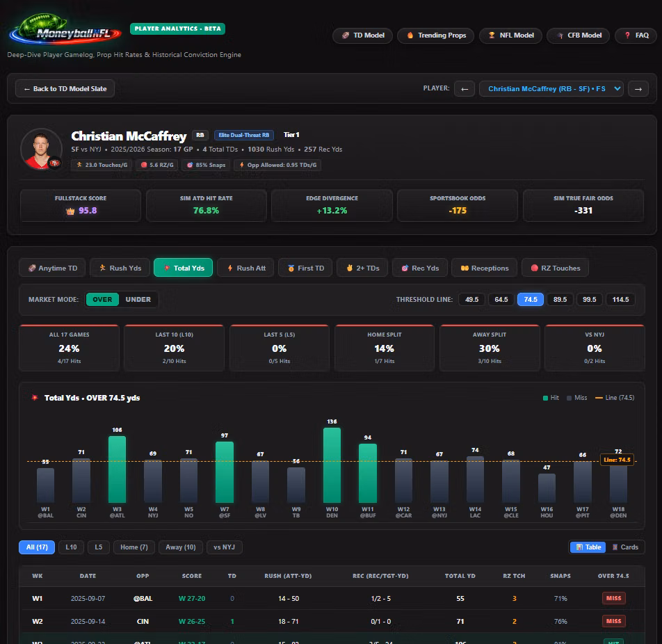Open Trending Props flame icon button
This screenshot has height=644, width=662.
(x=436, y=35)
